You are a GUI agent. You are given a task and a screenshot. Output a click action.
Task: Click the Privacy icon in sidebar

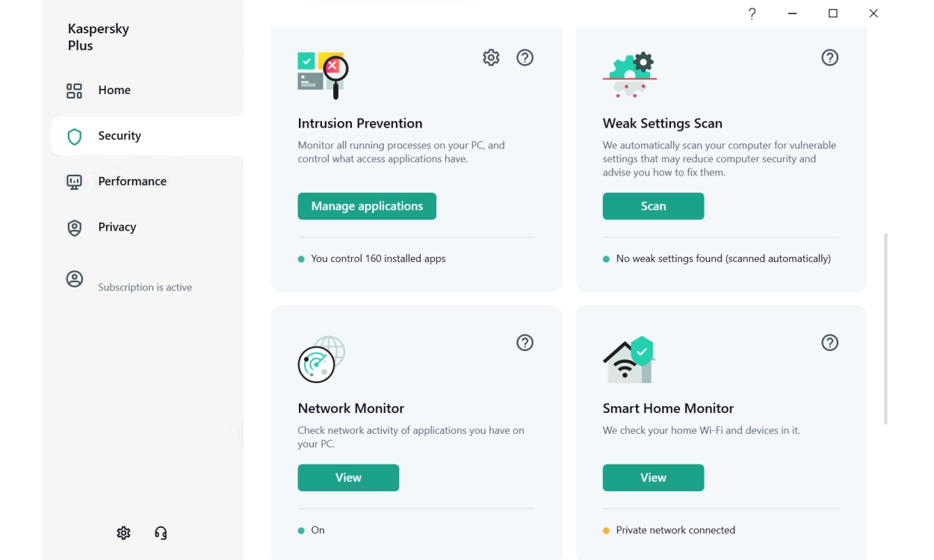click(x=74, y=227)
